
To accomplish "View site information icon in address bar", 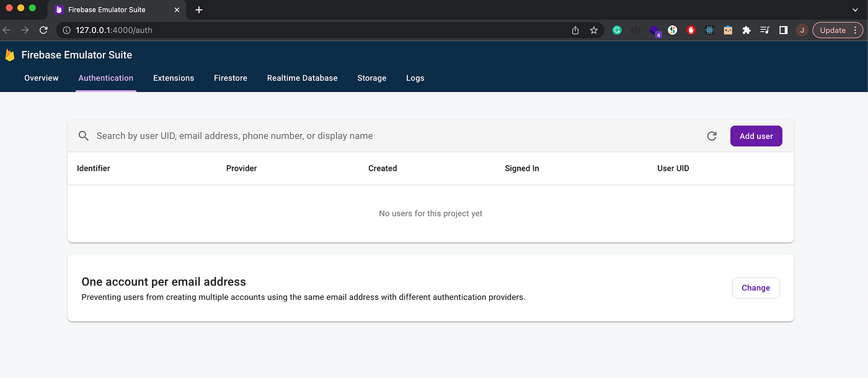I will coord(67,30).
